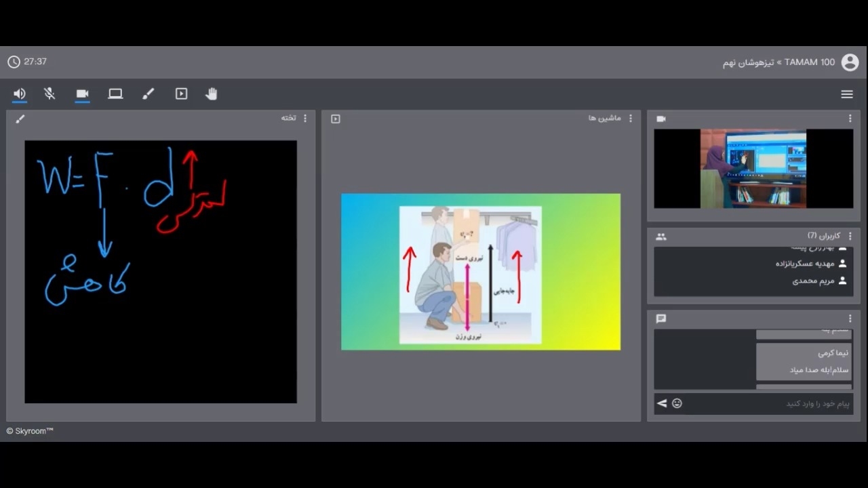868x488 pixels.
Task: Toggle the webcam camera button
Action: (82, 94)
